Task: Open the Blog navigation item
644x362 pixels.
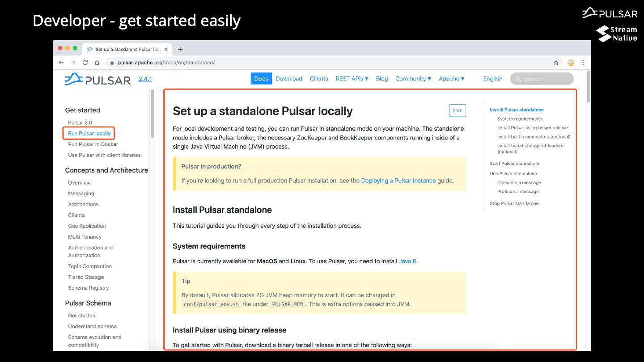Action: pyautogui.click(x=382, y=79)
